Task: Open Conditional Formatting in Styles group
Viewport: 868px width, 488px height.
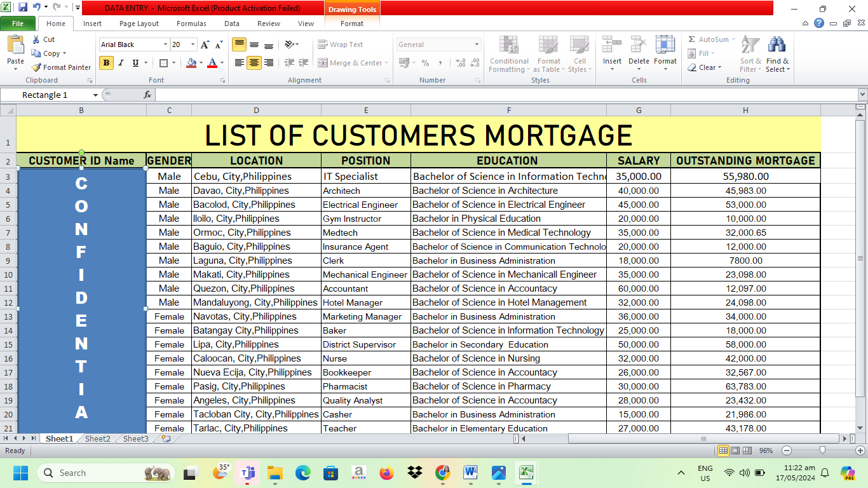Action: click(509, 55)
